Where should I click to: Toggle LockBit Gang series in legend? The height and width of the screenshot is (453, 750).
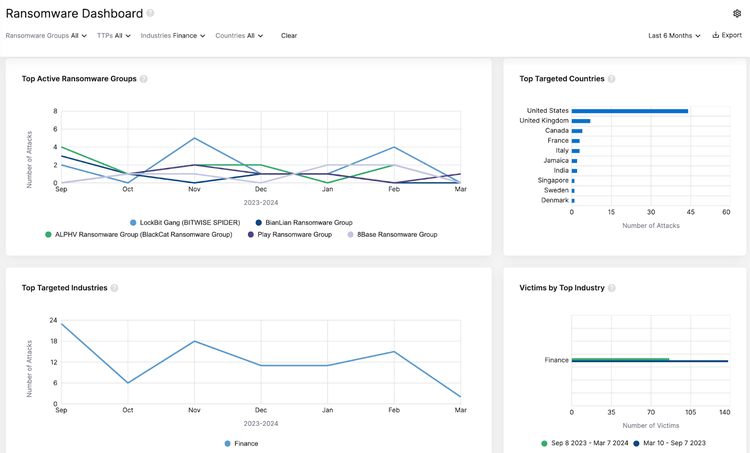pyautogui.click(x=185, y=222)
